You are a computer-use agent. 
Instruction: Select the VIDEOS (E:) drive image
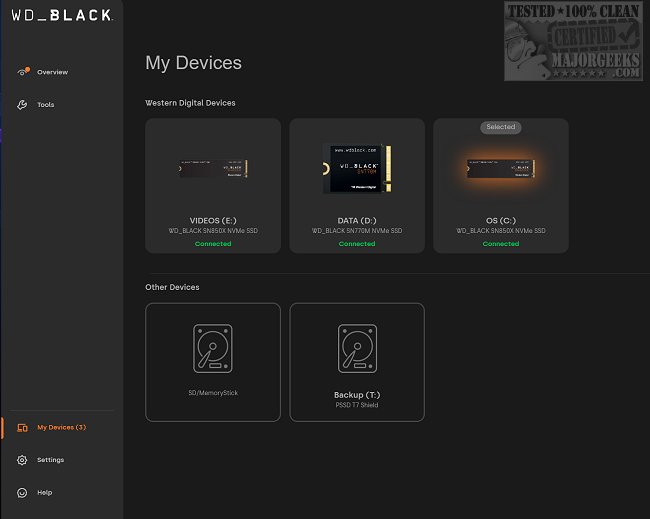coord(213,168)
